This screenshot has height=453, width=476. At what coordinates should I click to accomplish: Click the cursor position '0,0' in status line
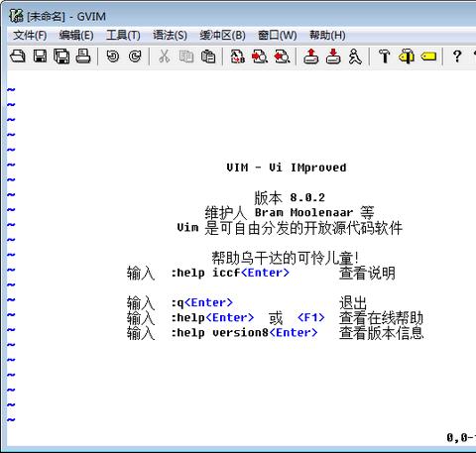click(457, 437)
